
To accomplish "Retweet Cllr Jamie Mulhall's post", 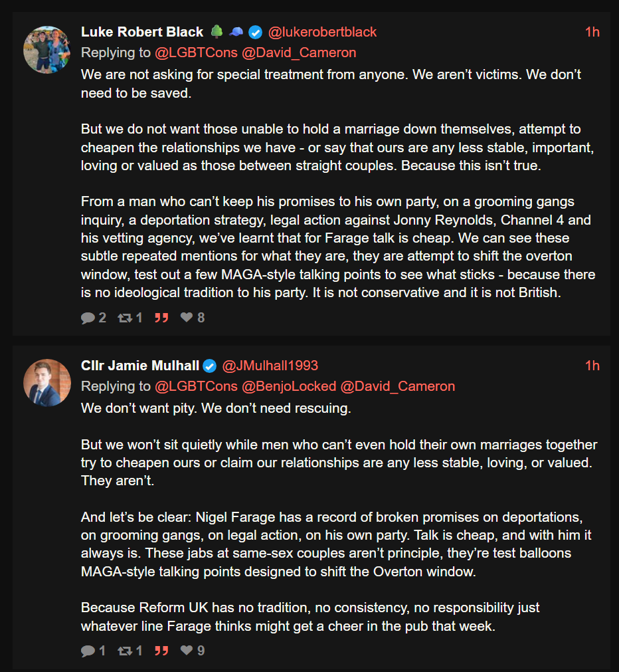I will click(124, 651).
